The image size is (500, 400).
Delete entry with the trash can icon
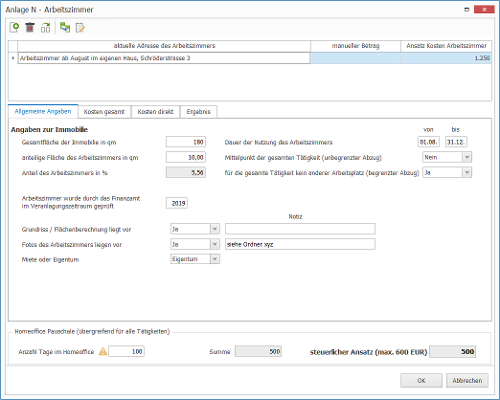coord(30,28)
